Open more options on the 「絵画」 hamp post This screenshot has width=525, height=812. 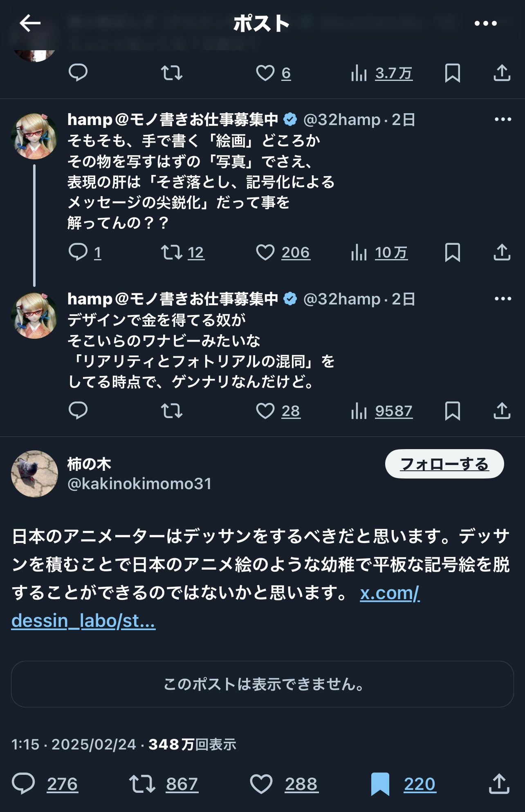[x=503, y=119]
